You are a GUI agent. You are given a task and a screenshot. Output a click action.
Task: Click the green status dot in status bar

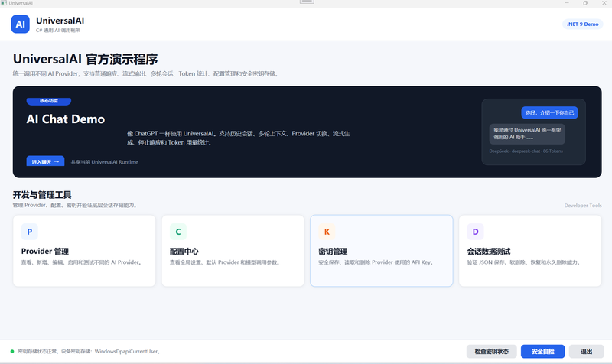[12, 352]
